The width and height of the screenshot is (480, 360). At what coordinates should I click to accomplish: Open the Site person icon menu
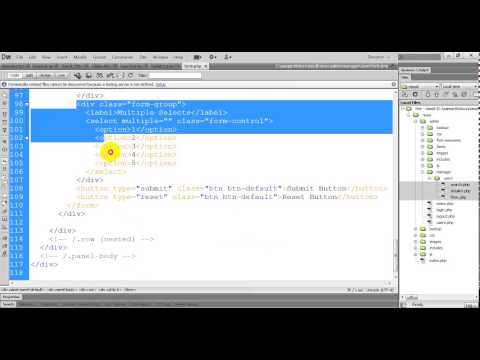click(228, 57)
